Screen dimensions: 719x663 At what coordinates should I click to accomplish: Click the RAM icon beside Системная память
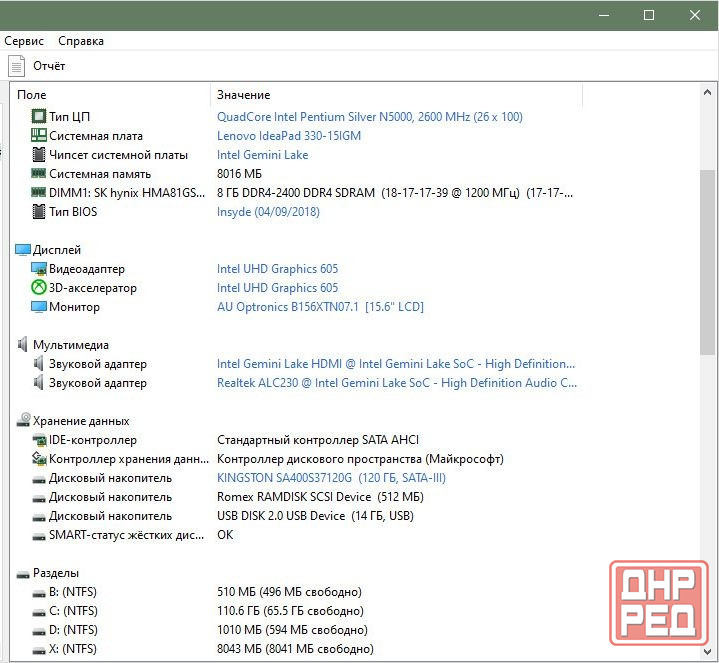coord(39,173)
